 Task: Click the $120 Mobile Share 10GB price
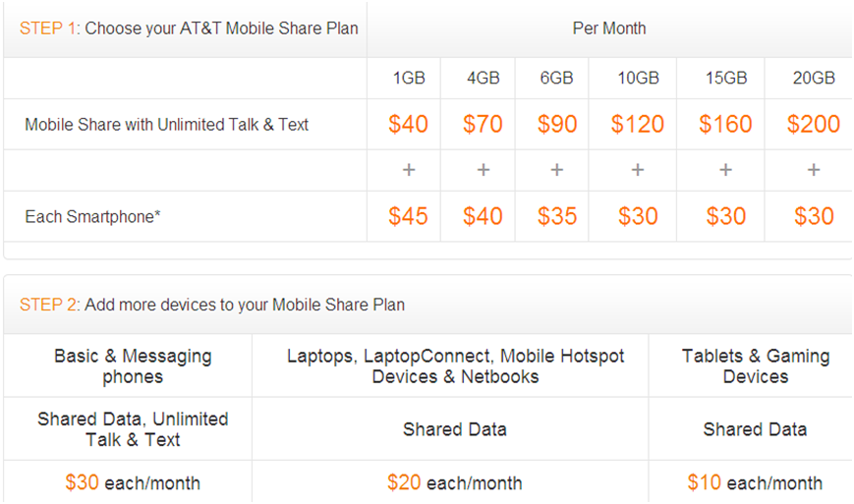[x=638, y=125]
